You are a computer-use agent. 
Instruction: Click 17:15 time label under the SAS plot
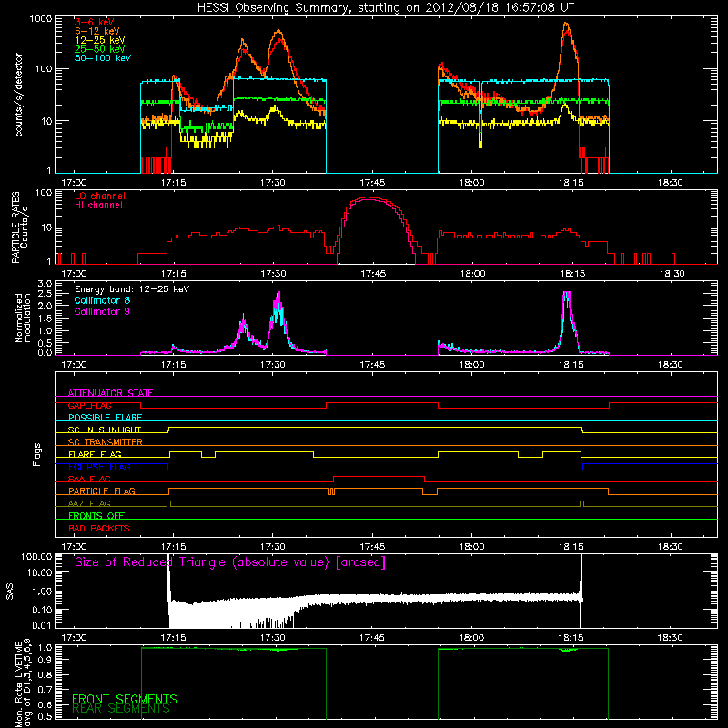click(x=173, y=638)
